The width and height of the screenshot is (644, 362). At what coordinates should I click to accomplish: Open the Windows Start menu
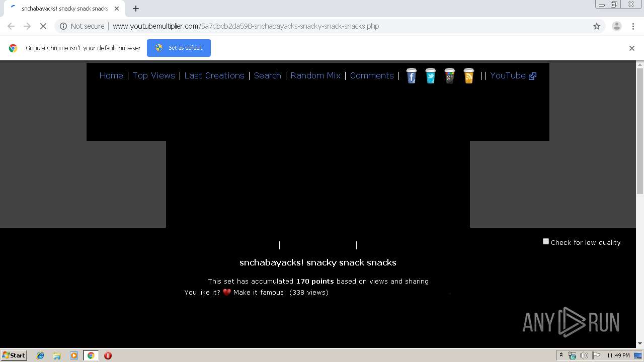[x=14, y=355]
